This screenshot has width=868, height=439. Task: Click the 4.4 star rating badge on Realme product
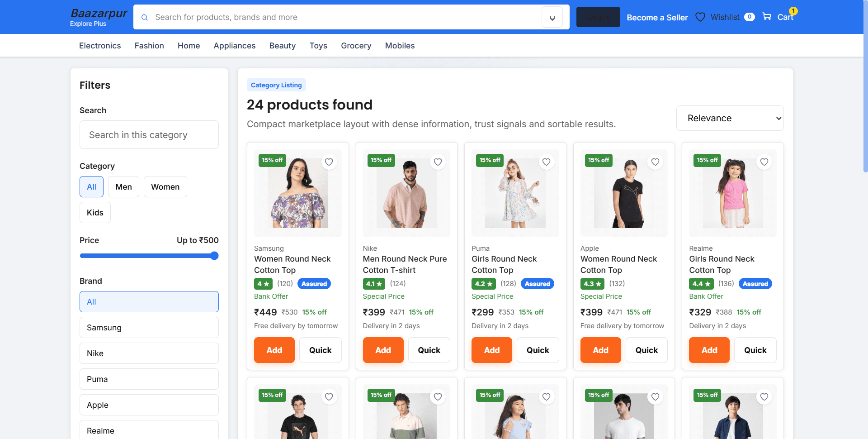[701, 284]
